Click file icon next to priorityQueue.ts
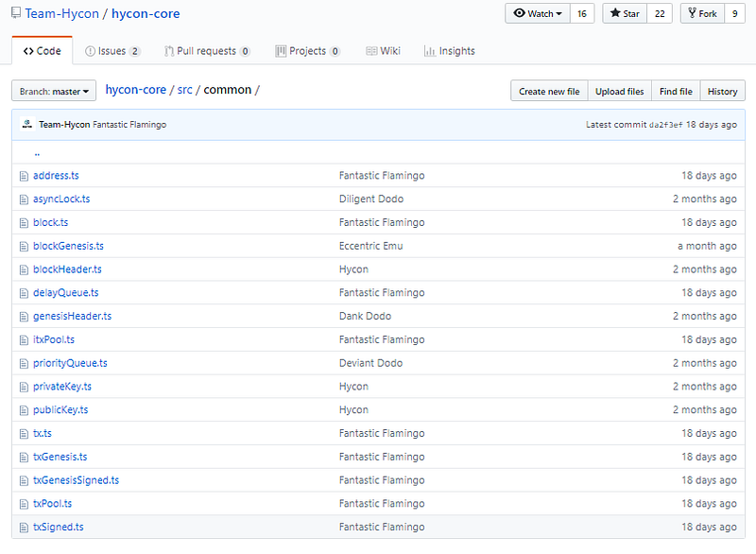The height and width of the screenshot is (554, 756). tap(25, 364)
